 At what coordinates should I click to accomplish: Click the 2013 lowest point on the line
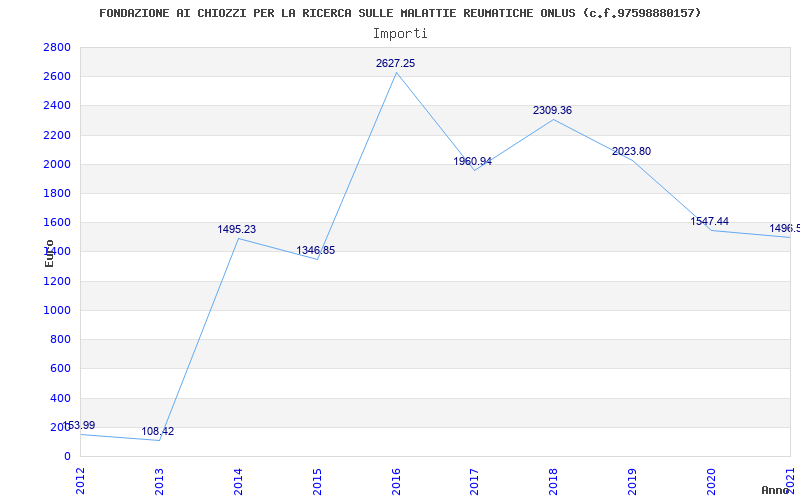pyautogui.click(x=159, y=440)
